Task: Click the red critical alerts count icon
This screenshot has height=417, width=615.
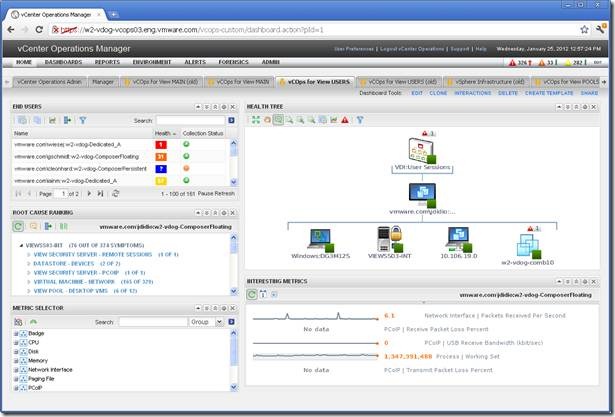Action: (512, 63)
